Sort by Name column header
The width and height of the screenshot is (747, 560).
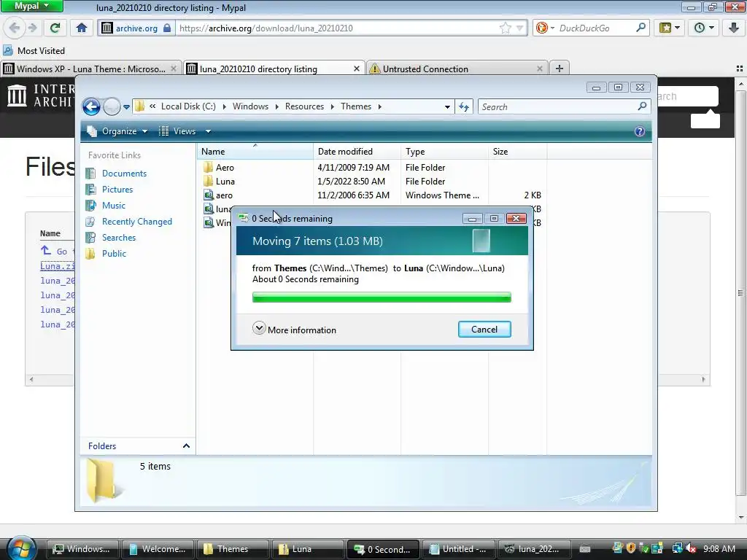pyautogui.click(x=255, y=152)
